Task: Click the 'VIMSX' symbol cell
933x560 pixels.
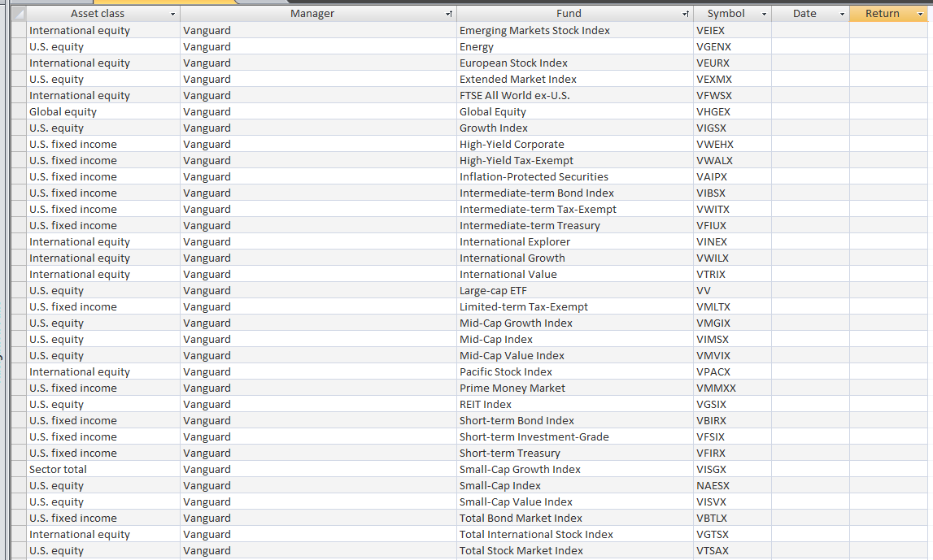Action: (x=732, y=339)
